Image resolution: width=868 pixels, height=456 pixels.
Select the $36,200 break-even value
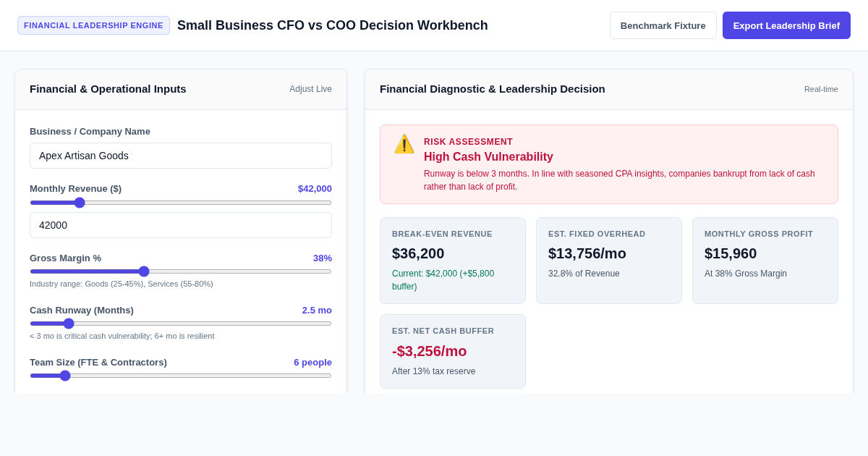pyautogui.click(x=418, y=253)
